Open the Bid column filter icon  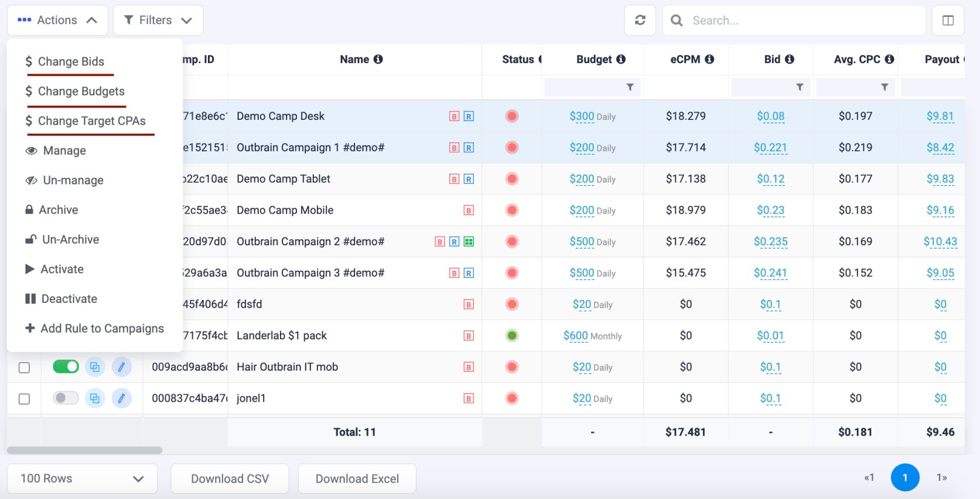pyautogui.click(x=800, y=87)
